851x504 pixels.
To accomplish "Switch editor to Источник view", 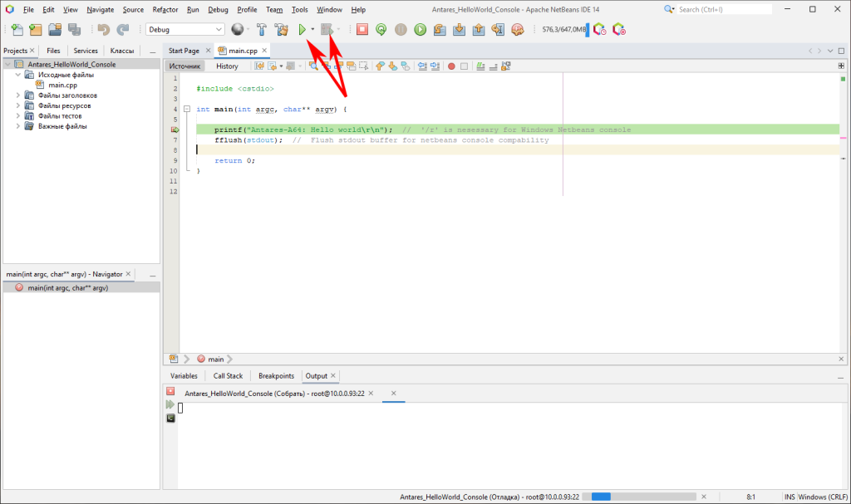I will pos(184,66).
